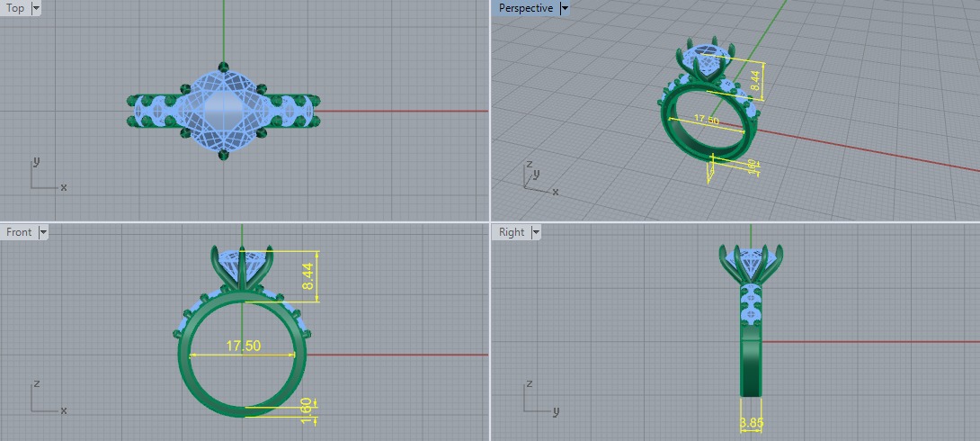The image size is (980, 441).
Task: Open the Right viewport dropdown arrow
Action: point(535,232)
